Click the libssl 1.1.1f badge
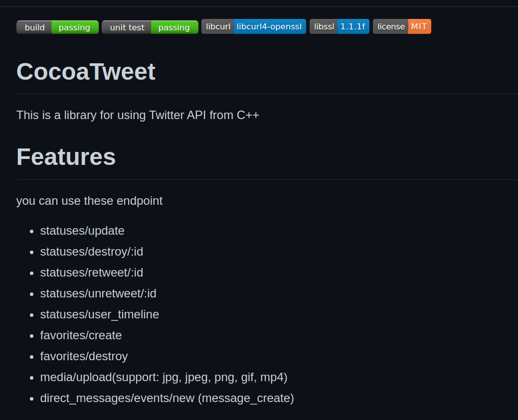The width and height of the screenshot is (518, 420). point(340,26)
